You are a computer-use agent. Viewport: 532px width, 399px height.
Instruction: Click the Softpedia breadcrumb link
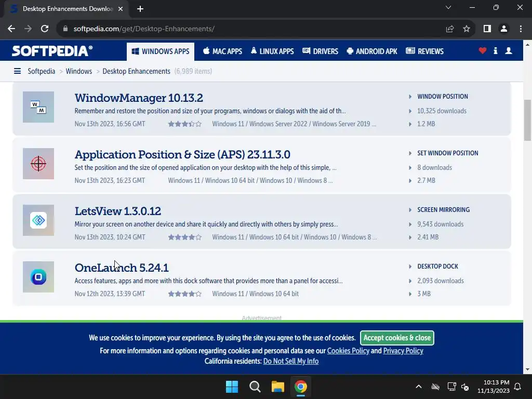click(x=42, y=71)
